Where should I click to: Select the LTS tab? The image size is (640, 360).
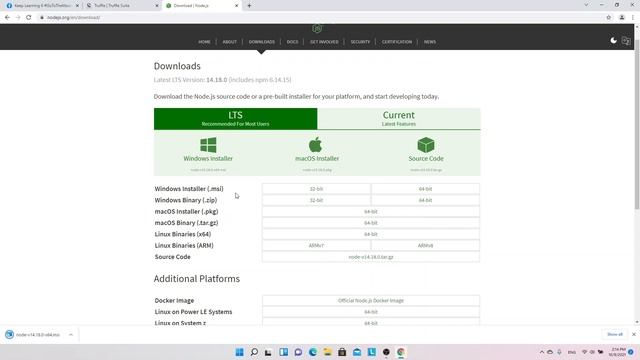pyautogui.click(x=236, y=119)
